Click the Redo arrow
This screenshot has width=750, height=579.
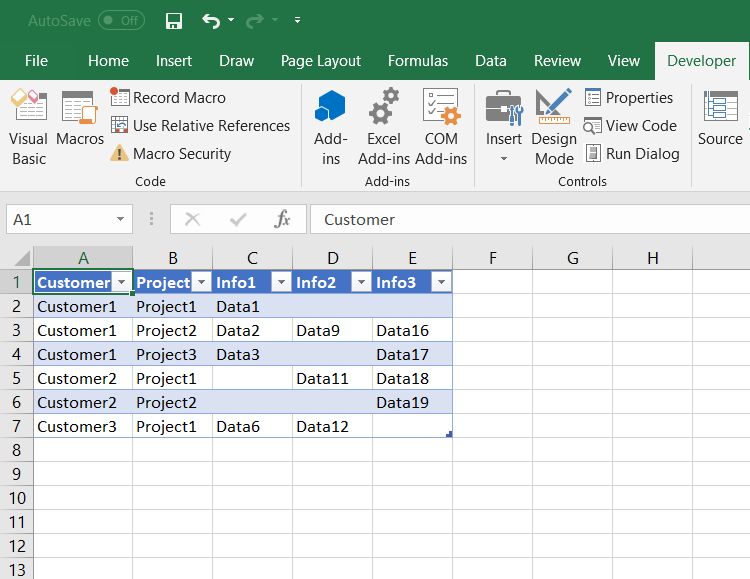coord(255,21)
